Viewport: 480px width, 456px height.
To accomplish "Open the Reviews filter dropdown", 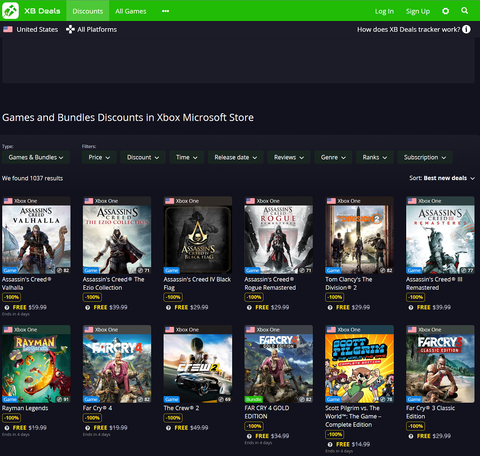I will click(x=289, y=157).
